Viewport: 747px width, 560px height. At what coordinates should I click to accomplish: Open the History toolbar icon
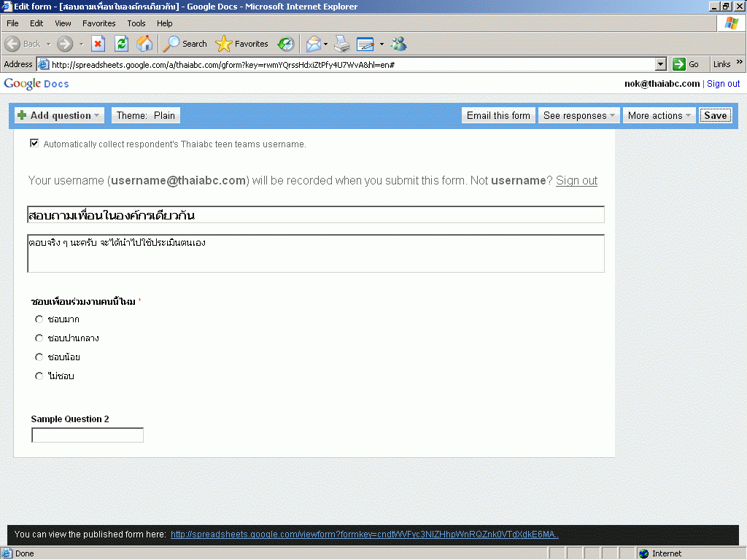pyautogui.click(x=286, y=44)
